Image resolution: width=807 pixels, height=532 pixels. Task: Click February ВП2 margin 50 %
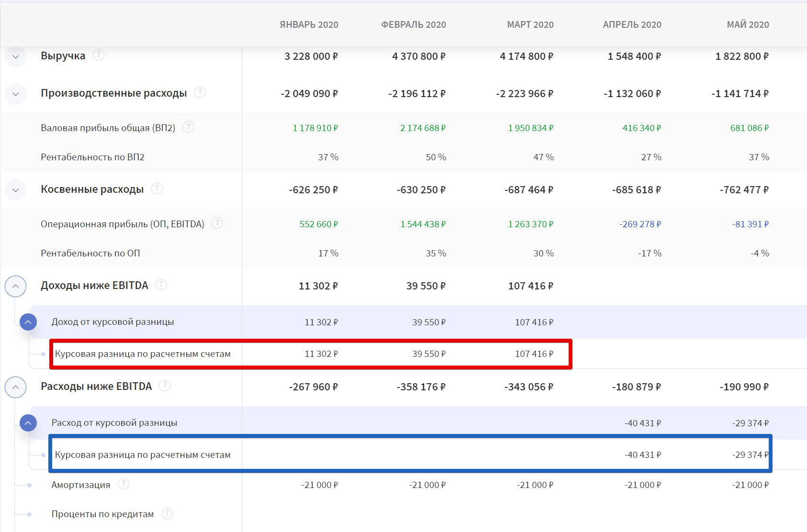click(436, 157)
